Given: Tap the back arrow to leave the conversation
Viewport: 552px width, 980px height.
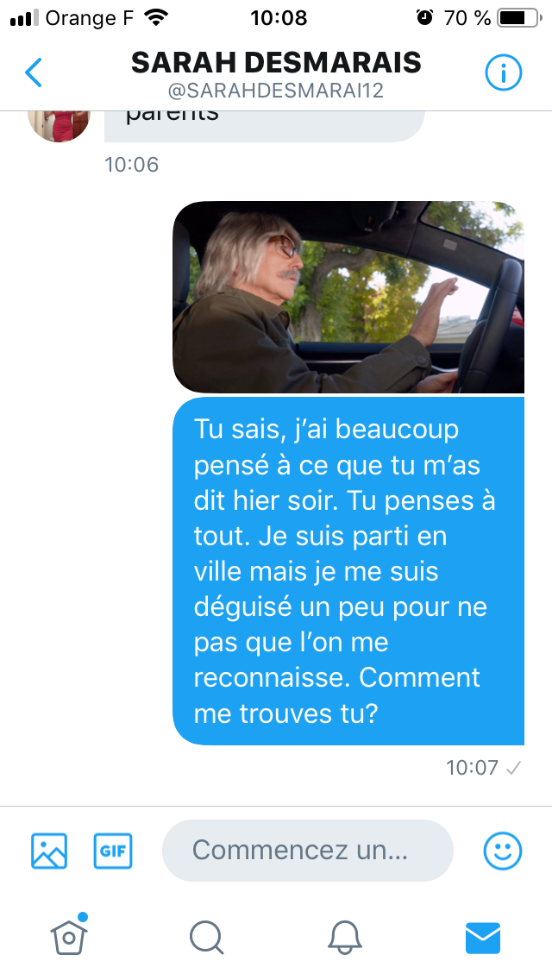Looking at the screenshot, I should point(34,72).
